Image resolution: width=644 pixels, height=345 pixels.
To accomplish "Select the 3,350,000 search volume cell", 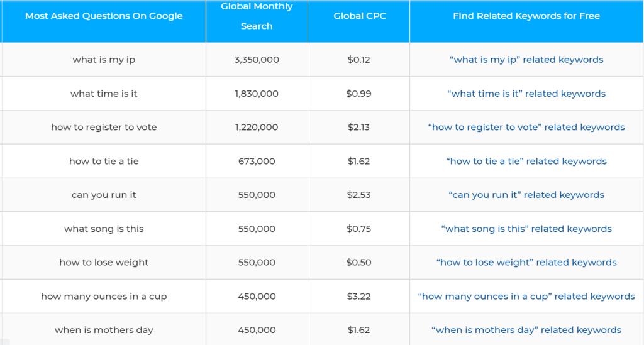I will pyautogui.click(x=257, y=60).
